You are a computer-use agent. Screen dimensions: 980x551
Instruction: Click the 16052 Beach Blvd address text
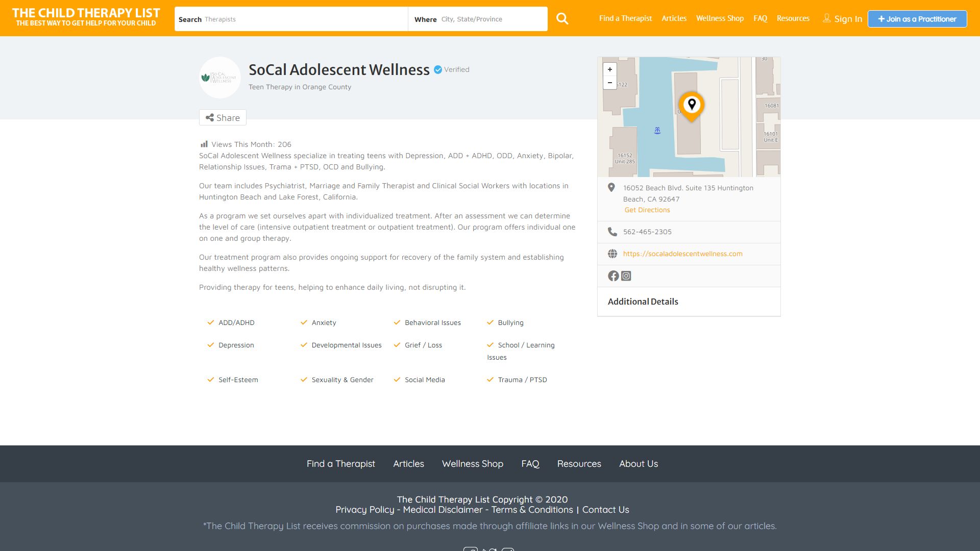(x=688, y=193)
